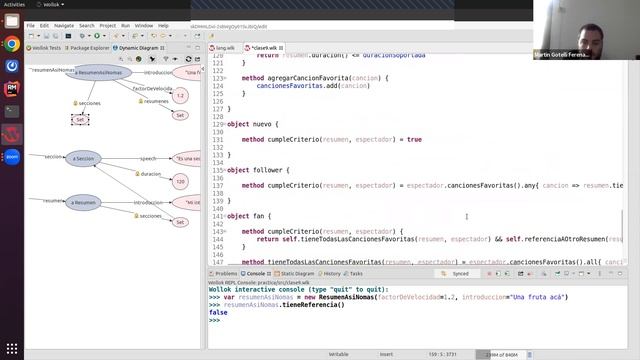The height and width of the screenshot is (360, 640).
Task: Switch to the Static Diagram tab
Action: [294, 274]
